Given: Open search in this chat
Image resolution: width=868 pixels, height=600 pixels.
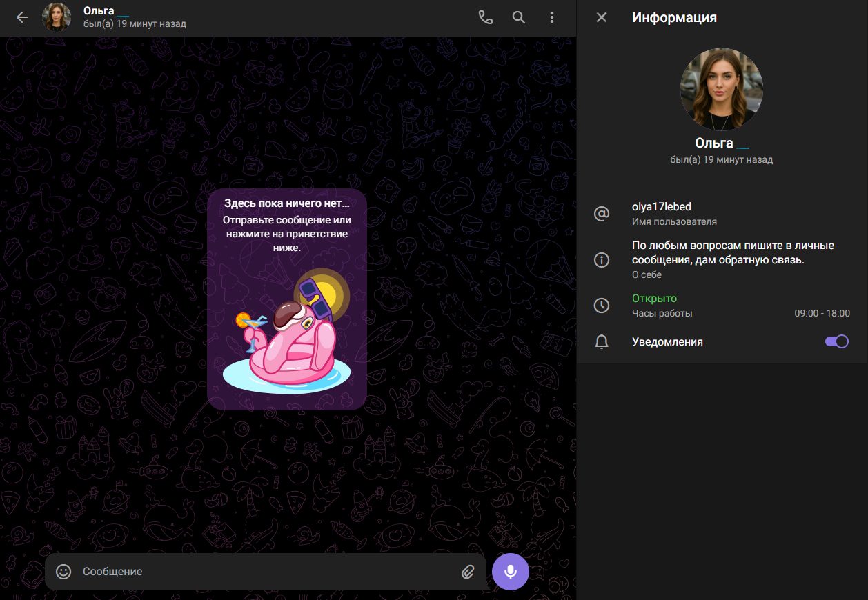Looking at the screenshot, I should pos(519,18).
